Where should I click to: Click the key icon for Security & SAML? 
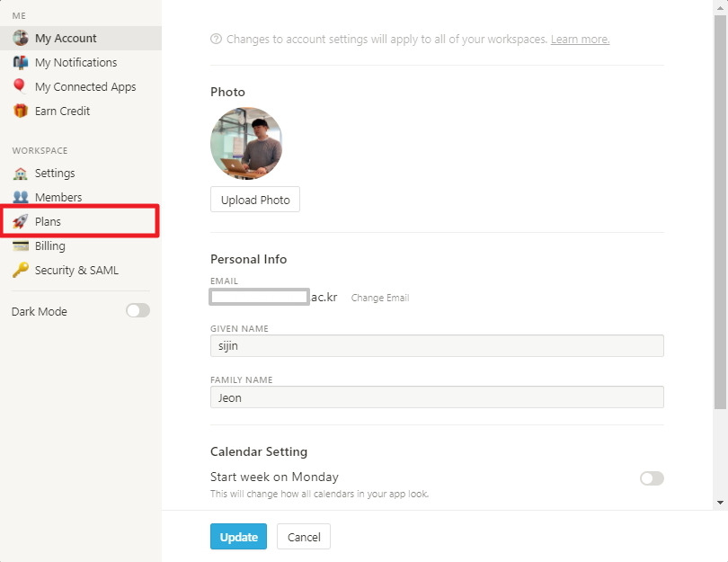(20, 270)
